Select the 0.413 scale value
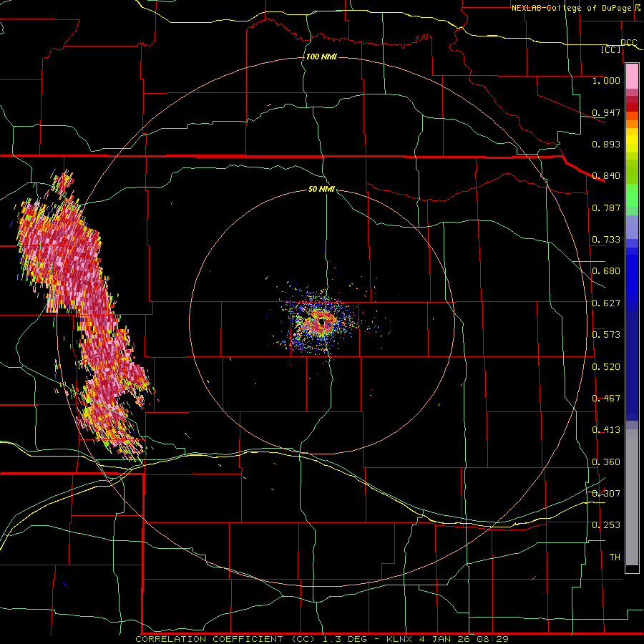 606,430
